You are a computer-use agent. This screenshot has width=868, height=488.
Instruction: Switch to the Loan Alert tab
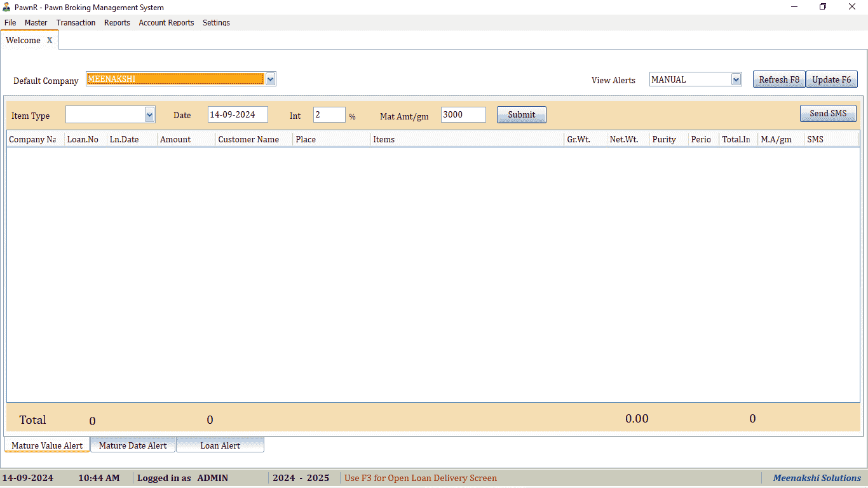click(220, 444)
